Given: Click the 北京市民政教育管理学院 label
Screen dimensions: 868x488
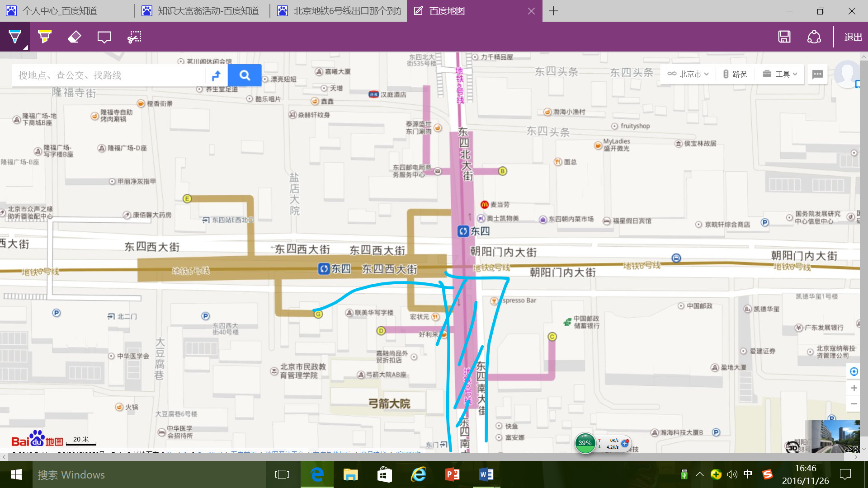Looking at the screenshot, I should (303, 371).
